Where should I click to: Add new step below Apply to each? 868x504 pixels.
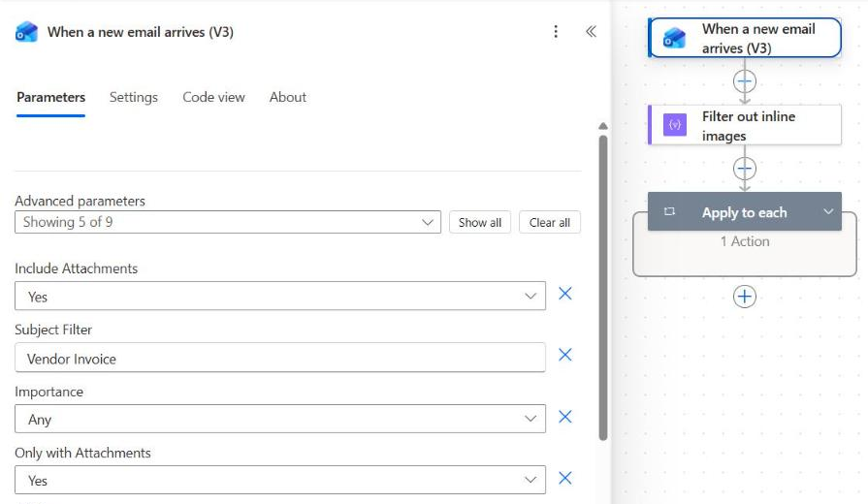[745, 297]
